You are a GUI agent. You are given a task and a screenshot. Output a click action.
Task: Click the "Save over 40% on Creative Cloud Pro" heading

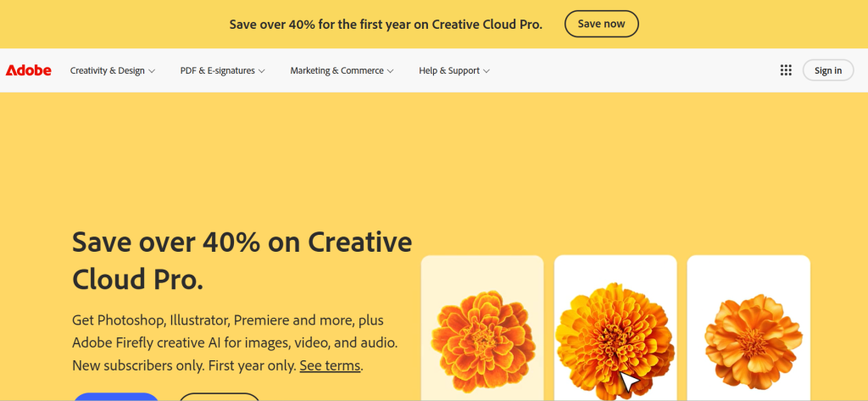[x=242, y=259]
